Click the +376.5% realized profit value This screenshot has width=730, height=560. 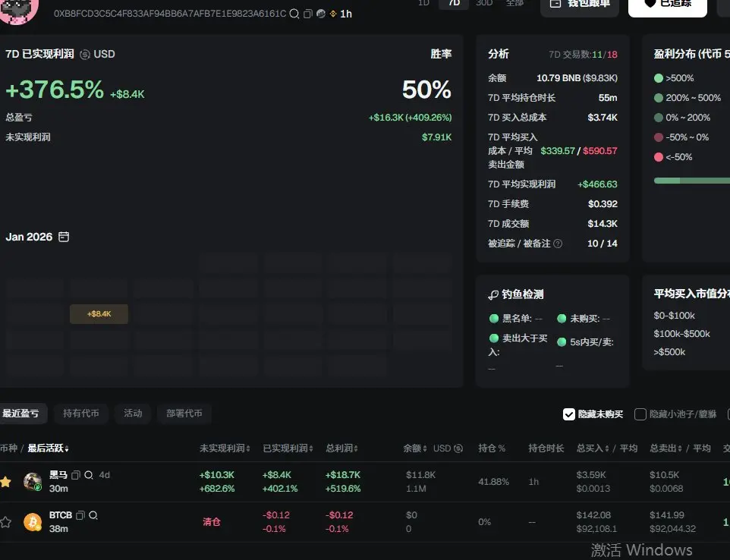coord(55,90)
